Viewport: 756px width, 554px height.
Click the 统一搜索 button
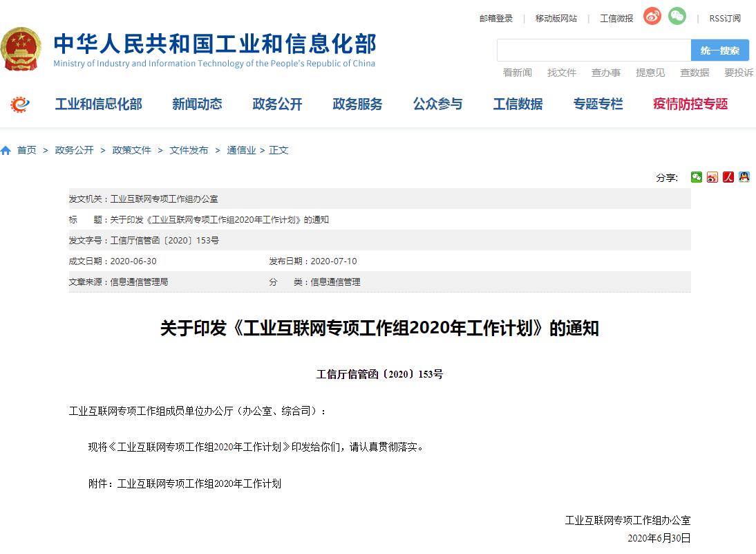point(720,50)
